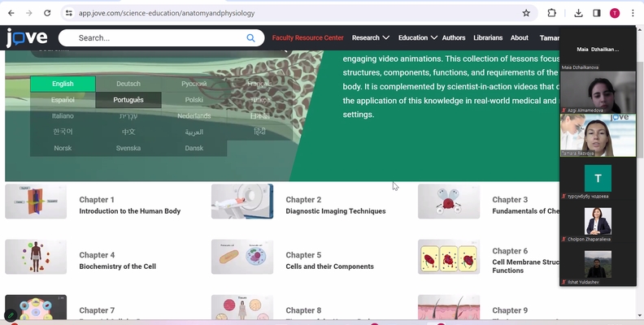
Task: Open the browser extensions puzzle icon
Action: [551, 13]
